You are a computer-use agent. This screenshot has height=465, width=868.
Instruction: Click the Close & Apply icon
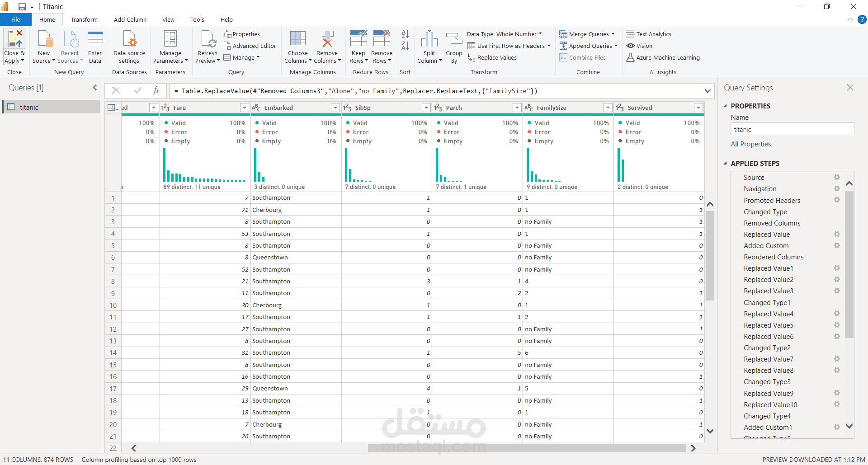15,39
